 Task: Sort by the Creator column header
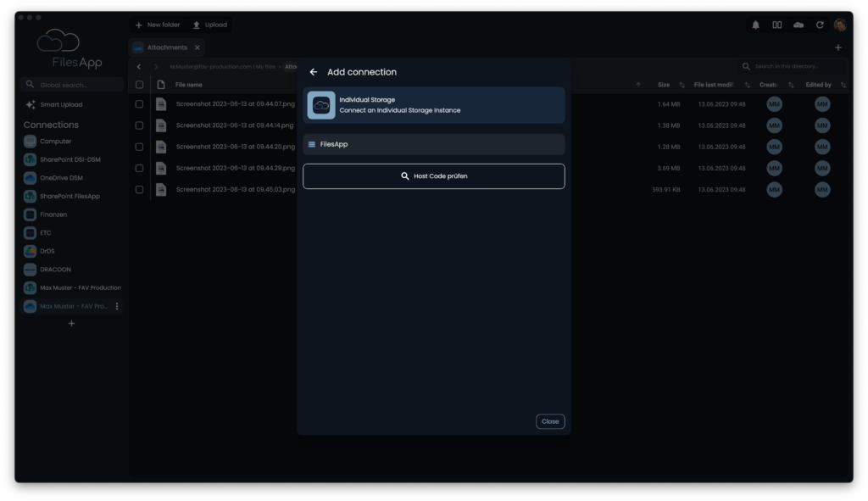pyautogui.click(x=768, y=85)
